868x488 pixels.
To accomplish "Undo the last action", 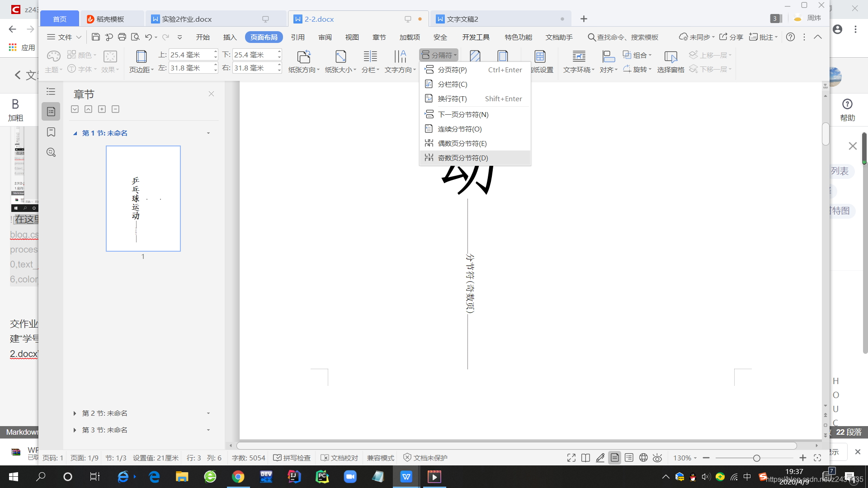I will click(x=148, y=37).
